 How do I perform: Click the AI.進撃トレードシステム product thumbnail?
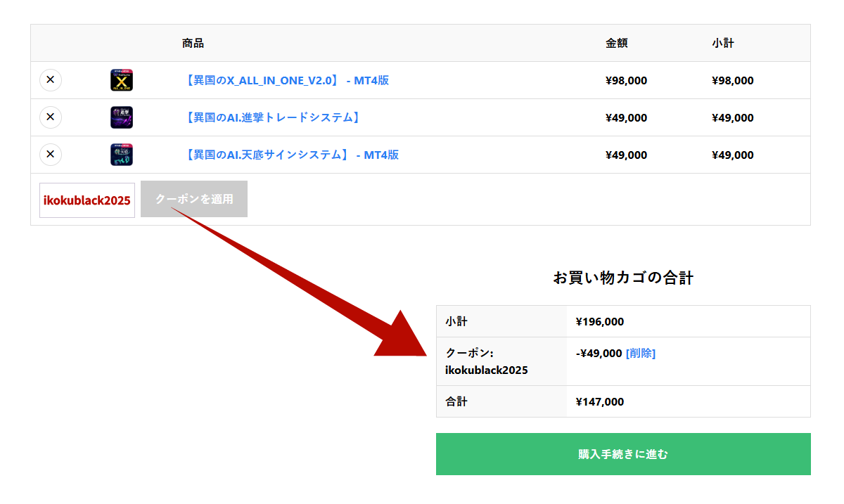pos(122,117)
